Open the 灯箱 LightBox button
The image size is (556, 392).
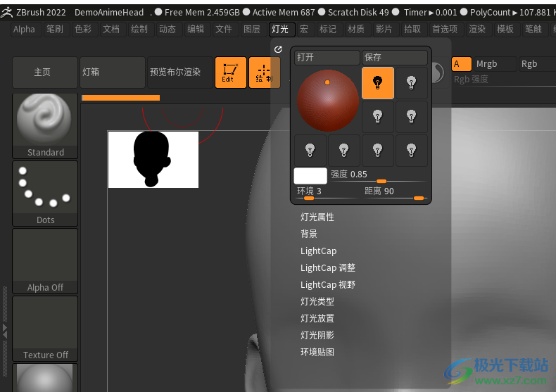point(113,72)
